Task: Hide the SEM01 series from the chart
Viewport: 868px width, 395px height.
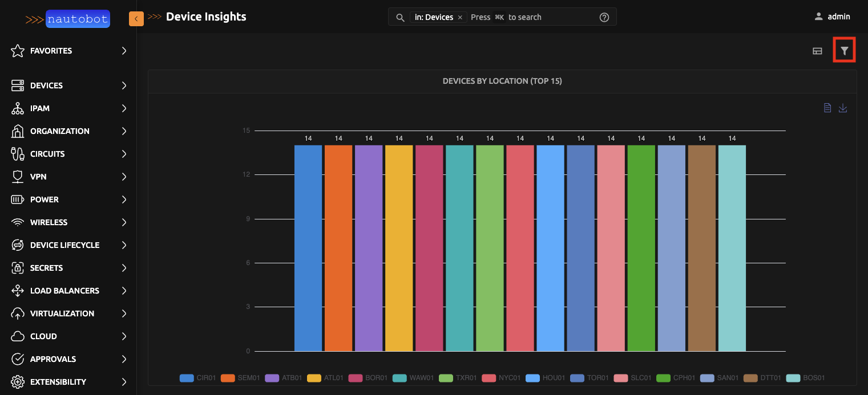Action: (x=240, y=378)
